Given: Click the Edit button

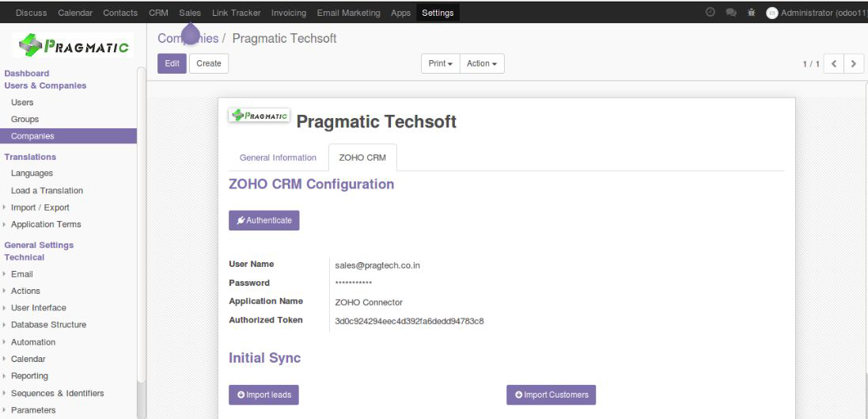Looking at the screenshot, I should click(172, 63).
